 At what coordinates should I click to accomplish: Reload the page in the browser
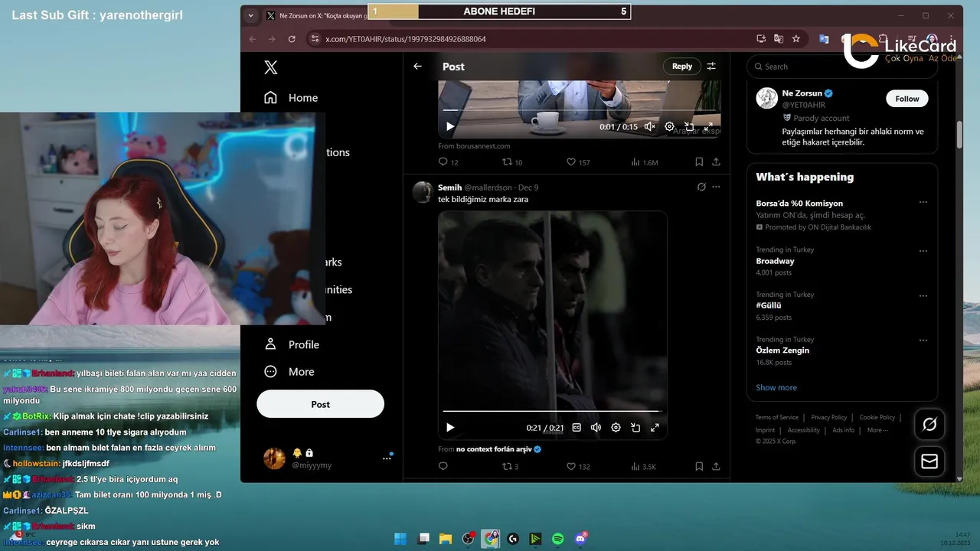[292, 39]
